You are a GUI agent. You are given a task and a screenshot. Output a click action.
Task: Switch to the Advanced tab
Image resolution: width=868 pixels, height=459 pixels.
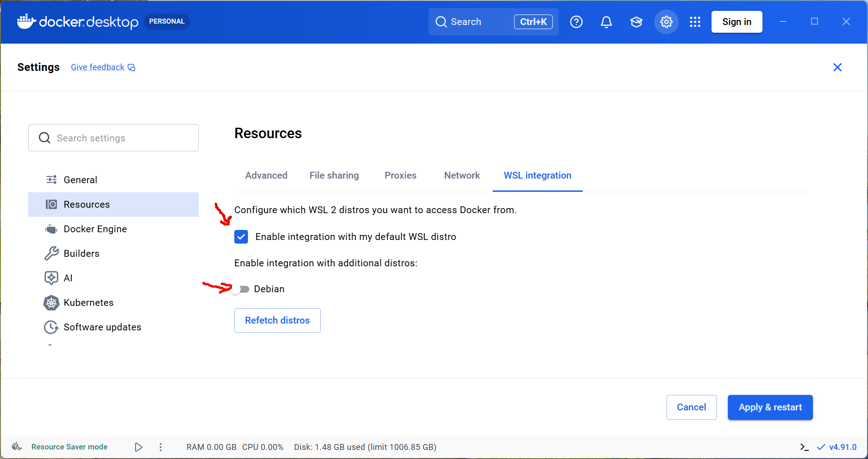(266, 175)
